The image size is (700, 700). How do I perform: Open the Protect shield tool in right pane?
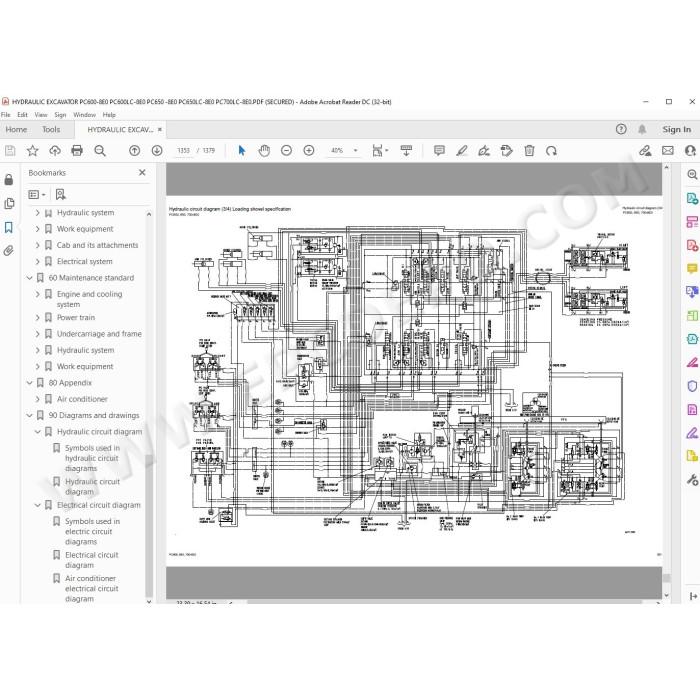pyautogui.click(x=692, y=386)
